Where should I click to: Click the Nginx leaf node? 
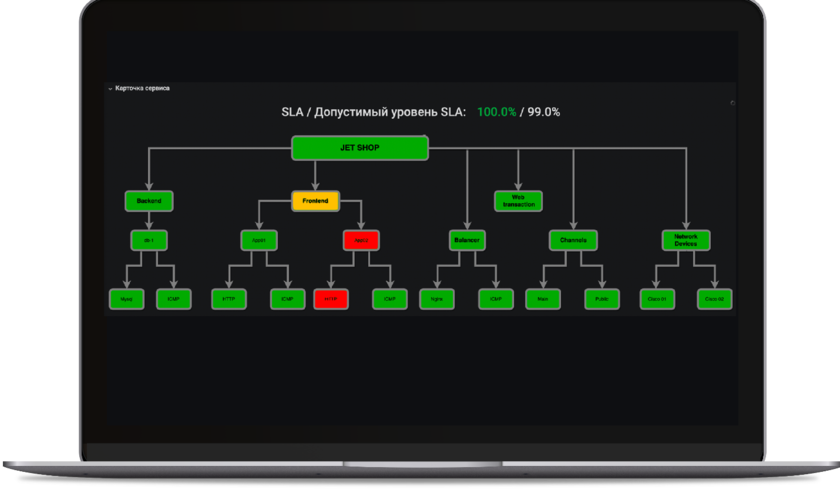(436, 298)
